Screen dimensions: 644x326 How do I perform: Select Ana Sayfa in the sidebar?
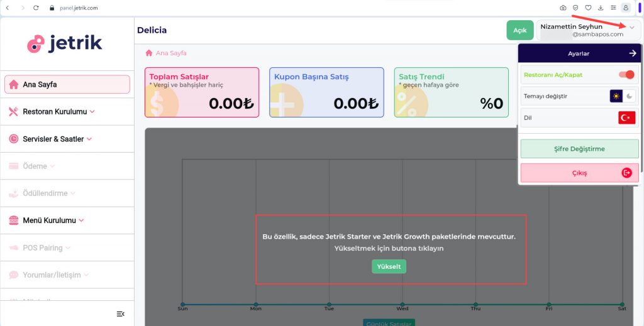click(67, 84)
